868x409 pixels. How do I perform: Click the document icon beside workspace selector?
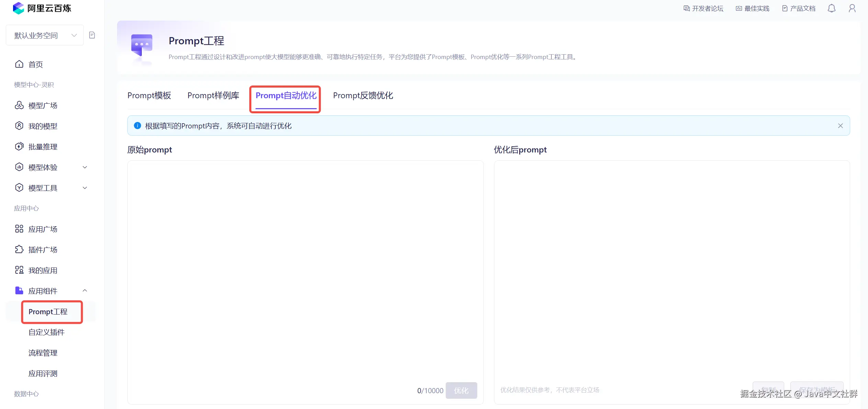coord(92,35)
